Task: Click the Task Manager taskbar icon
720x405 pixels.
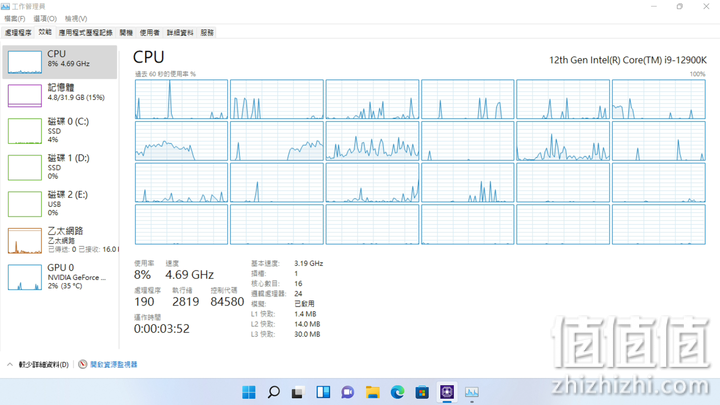Action: coord(472,392)
